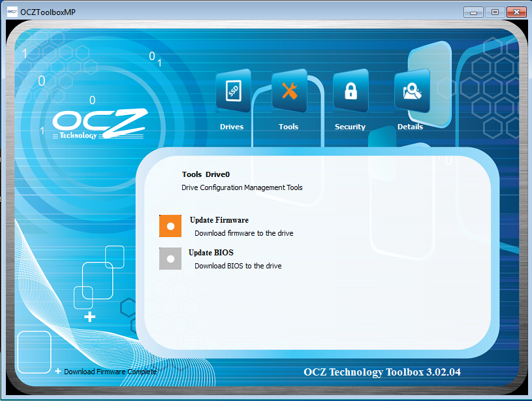Maximize the OCZToolboxMP window
Image resolution: width=532 pixels, height=401 pixels.
495,12
